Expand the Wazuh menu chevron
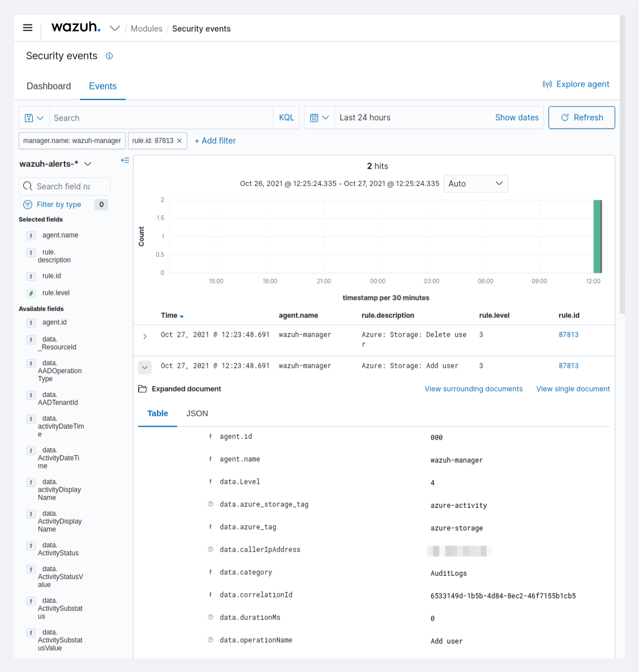The width and height of the screenshot is (639, 672). pos(114,28)
